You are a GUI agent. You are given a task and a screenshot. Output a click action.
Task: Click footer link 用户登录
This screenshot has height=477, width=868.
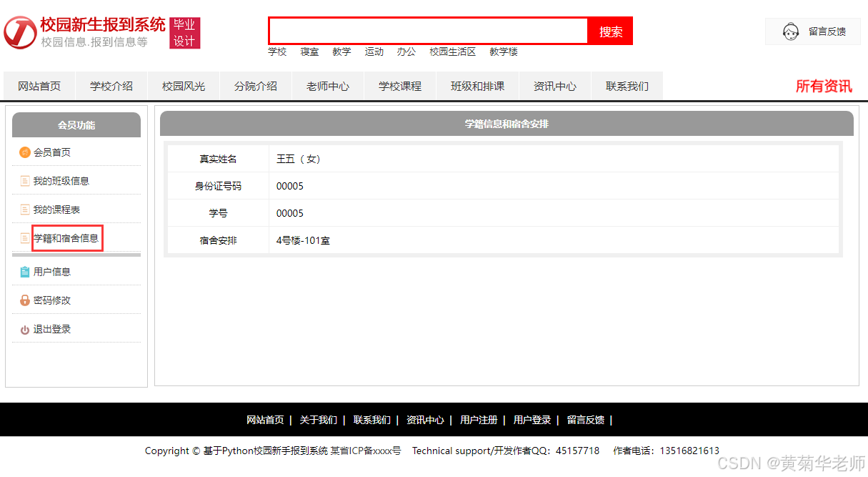click(x=532, y=420)
